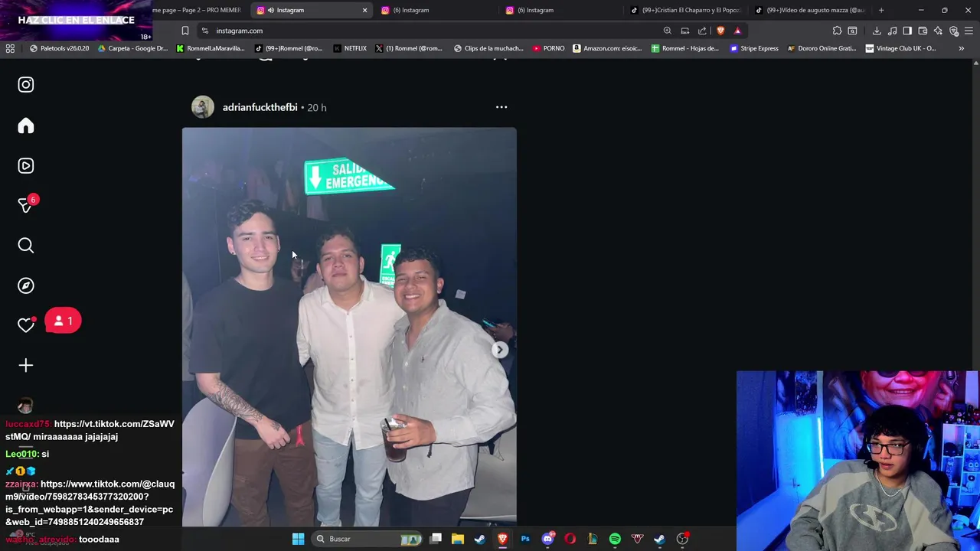Viewport: 980px width, 551px height.
Task: Open Opera from the taskbar
Action: [570, 539]
